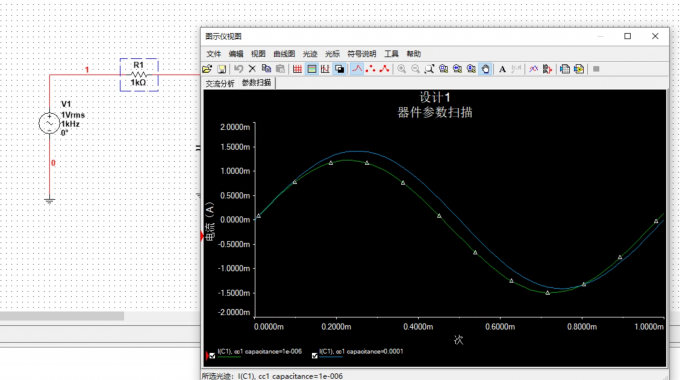Image resolution: width=680 pixels, height=380 pixels.
Task: Click the ground symbol in the schematic
Action: tap(49, 201)
